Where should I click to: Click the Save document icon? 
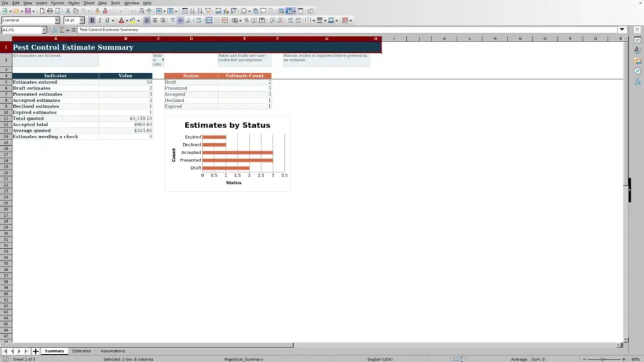[28, 11]
